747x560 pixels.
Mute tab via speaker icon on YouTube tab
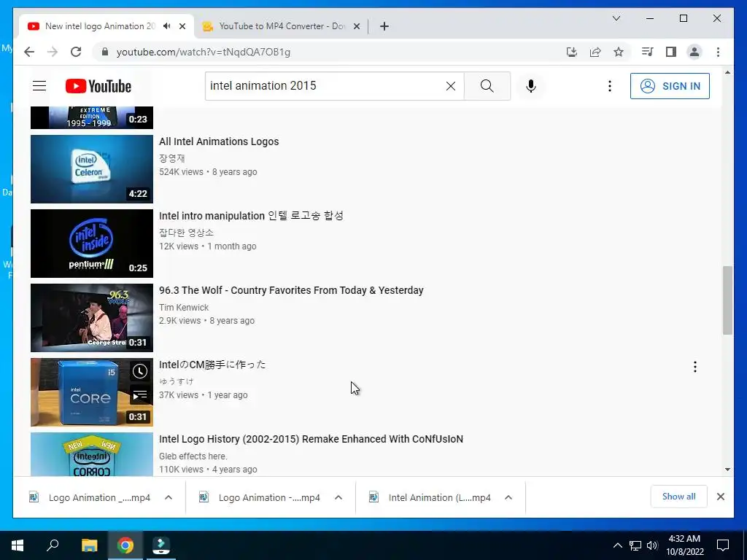pos(166,26)
